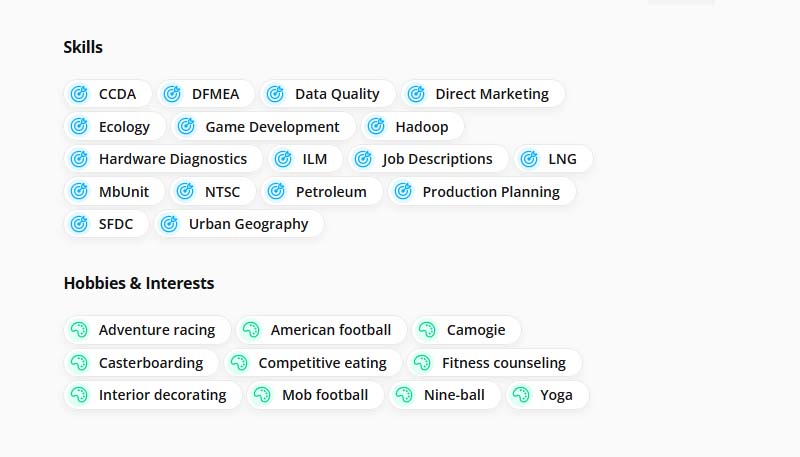This screenshot has height=457, width=800.
Task: Select the Interior decorating hobby chip
Action: (x=153, y=395)
